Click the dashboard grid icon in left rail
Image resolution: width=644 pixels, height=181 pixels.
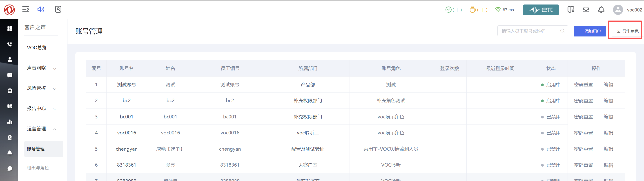tap(10, 29)
